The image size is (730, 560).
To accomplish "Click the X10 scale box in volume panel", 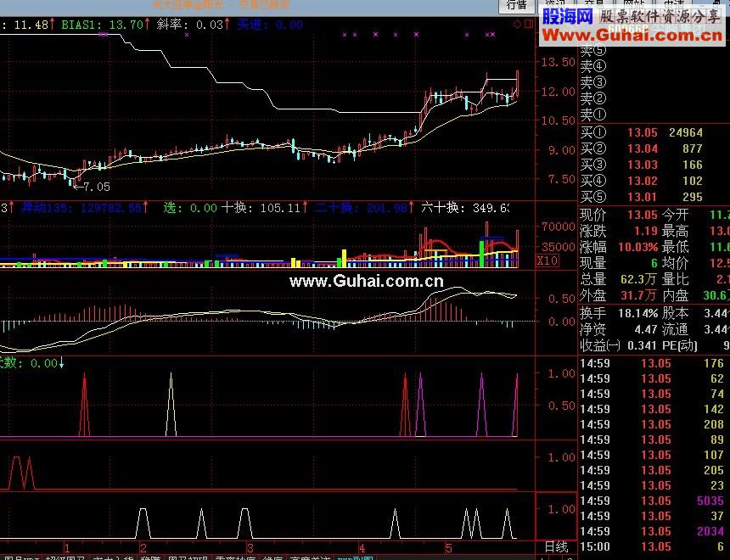I will [x=547, y=260].
